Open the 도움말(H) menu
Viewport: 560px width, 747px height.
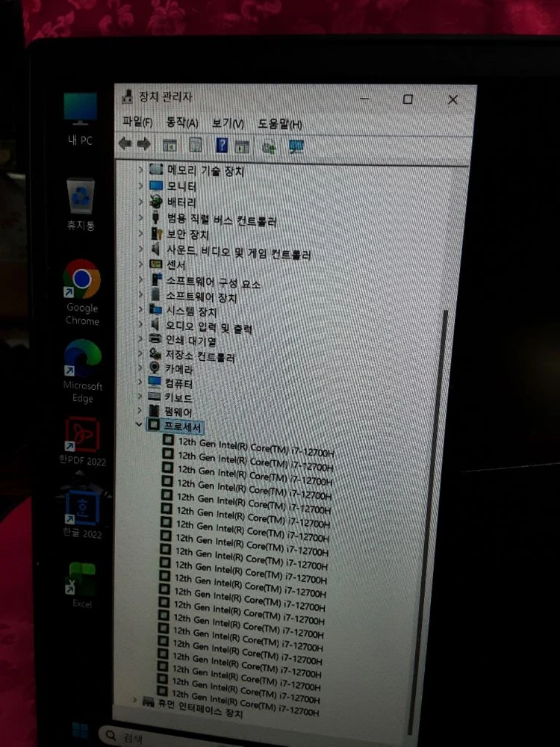(x=280, y=125)
